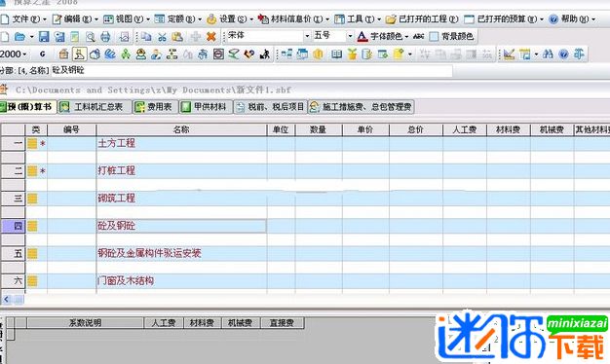Switch to the 预(概)算书 tab
This screenshot has height=364, width=610.
tap(27, 107)
